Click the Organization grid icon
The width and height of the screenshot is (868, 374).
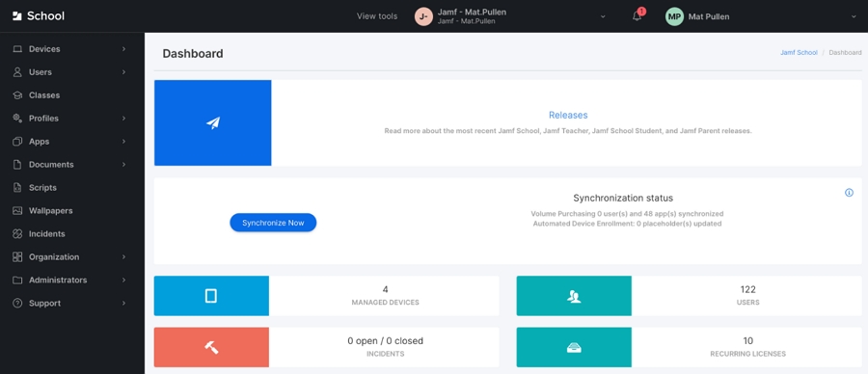[17, 256]
